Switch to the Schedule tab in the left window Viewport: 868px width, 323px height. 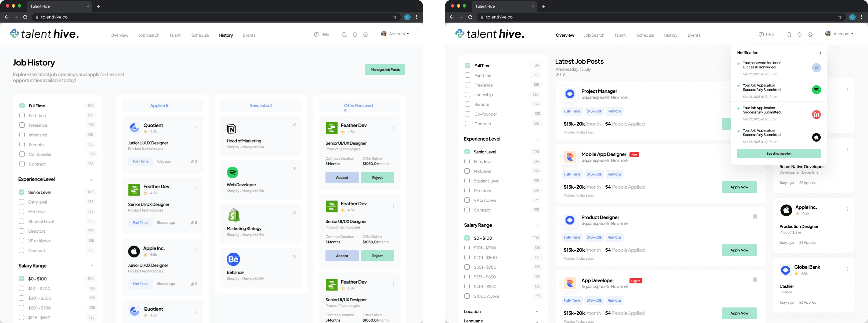click(x=200, y=35)
